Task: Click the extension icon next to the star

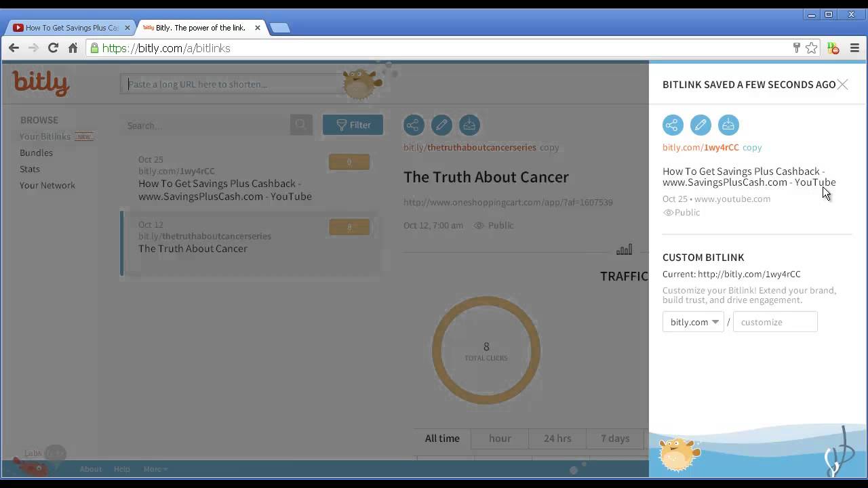Action: point(833,48)
